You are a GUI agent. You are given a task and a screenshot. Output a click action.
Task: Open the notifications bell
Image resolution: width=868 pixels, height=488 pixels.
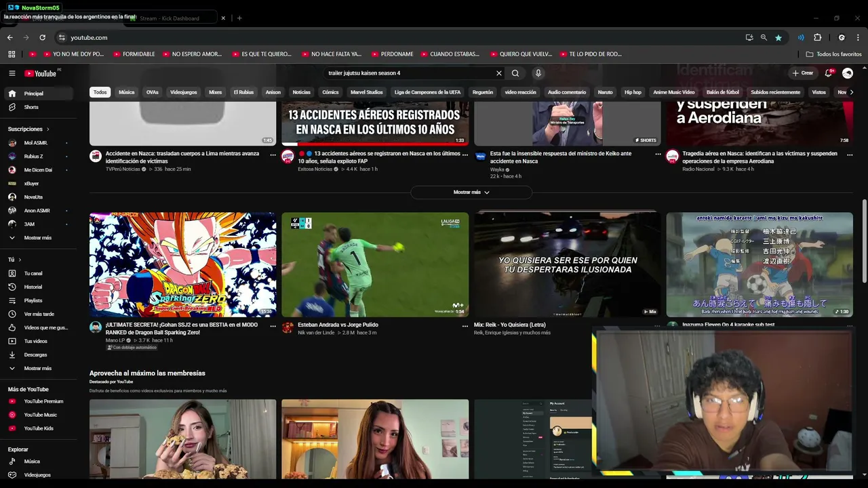coord(828,73)
